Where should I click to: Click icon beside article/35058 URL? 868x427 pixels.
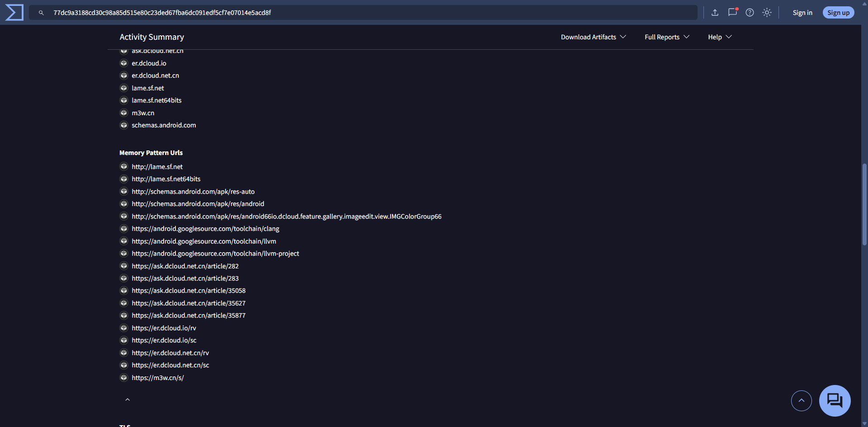tap(124, 291)
